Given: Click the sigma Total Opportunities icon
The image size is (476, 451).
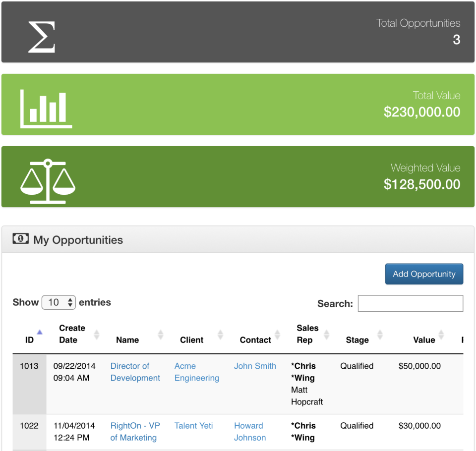Looking at the screenshot, I should coord(41,37).
